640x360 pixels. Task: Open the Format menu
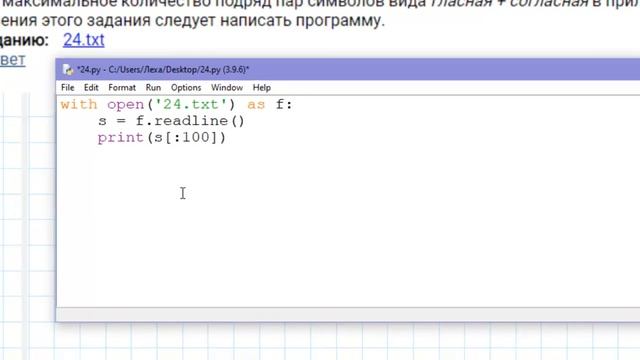click(122, 88)
